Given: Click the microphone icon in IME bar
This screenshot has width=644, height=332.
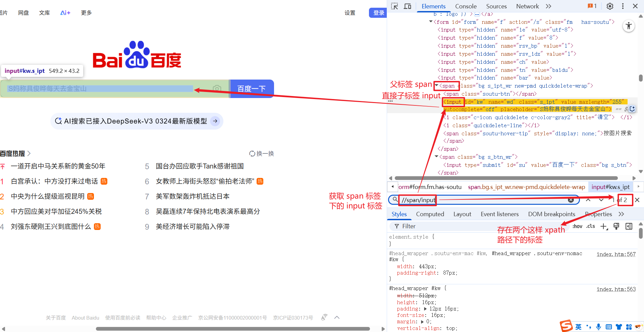Looking at the screenshot, I should click(599, 327).
